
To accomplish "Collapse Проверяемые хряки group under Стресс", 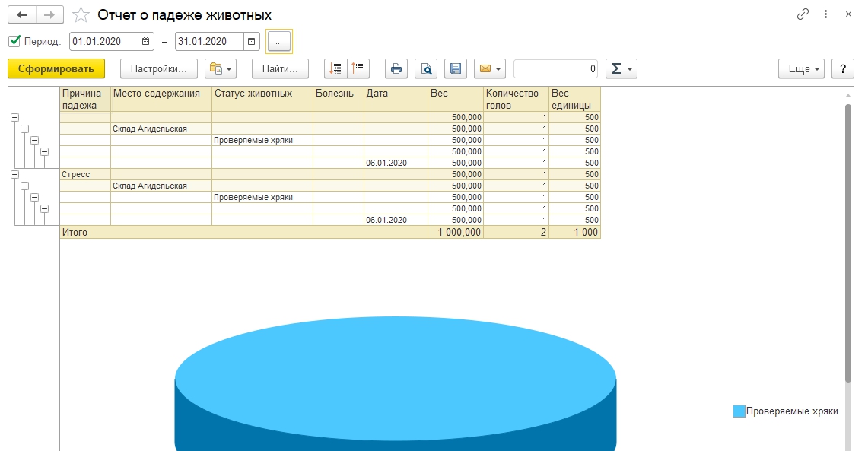I will [35, 197].
